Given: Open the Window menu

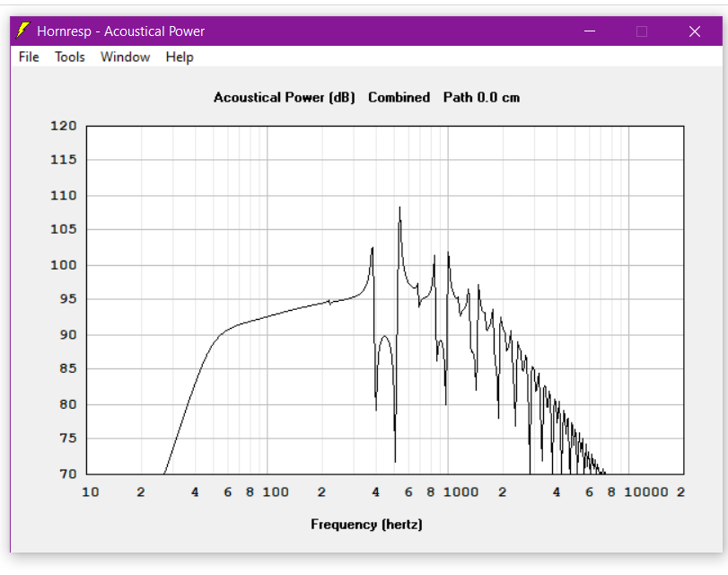Looking at the screenshot, I should coord(126,57).
